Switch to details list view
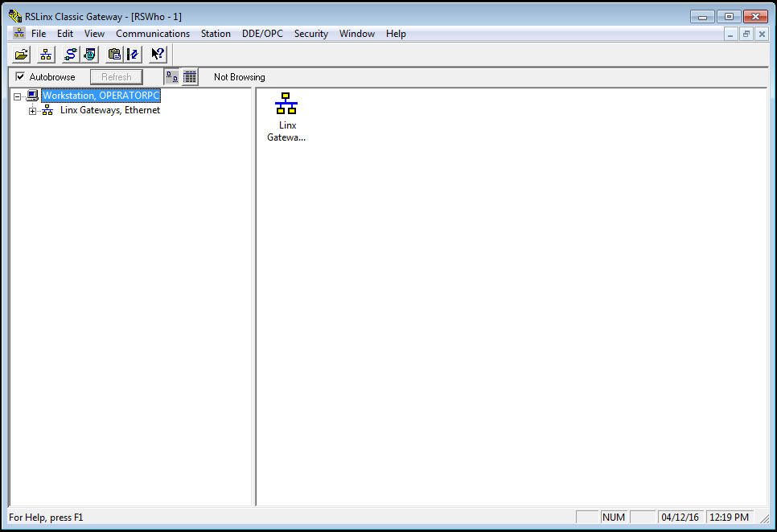 190,77
